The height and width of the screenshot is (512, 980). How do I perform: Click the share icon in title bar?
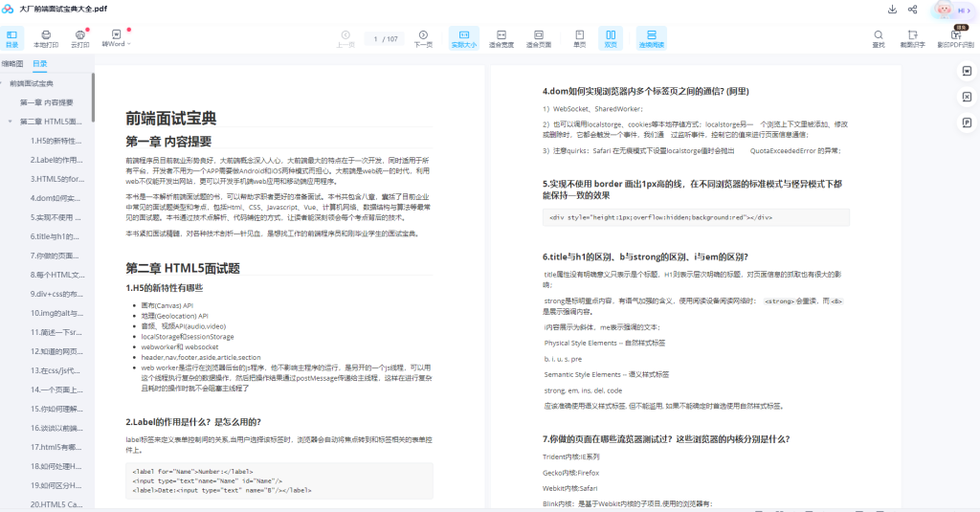912,10
